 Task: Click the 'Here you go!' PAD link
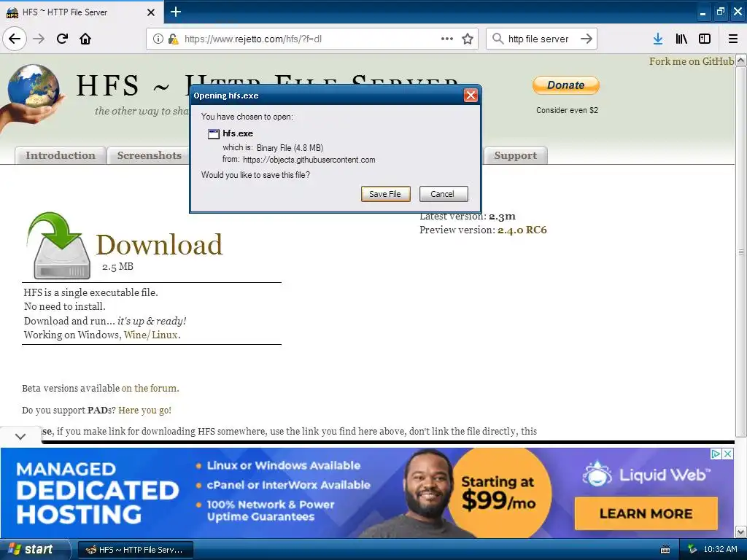[x=145, y=410]
